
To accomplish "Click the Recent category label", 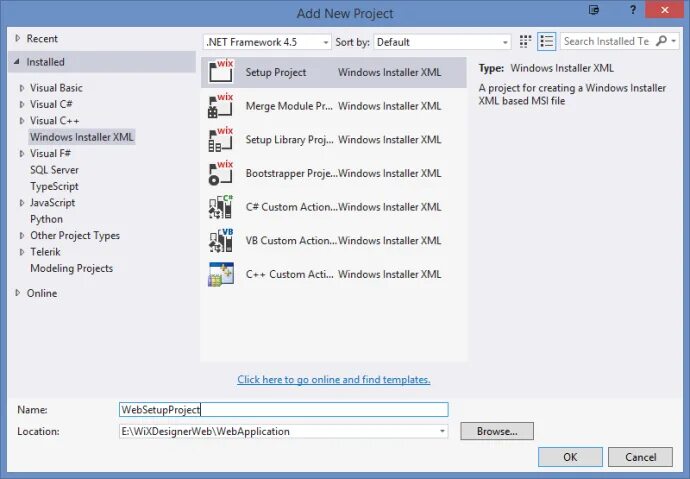I will pyautogui.click(x=42, y=38).
